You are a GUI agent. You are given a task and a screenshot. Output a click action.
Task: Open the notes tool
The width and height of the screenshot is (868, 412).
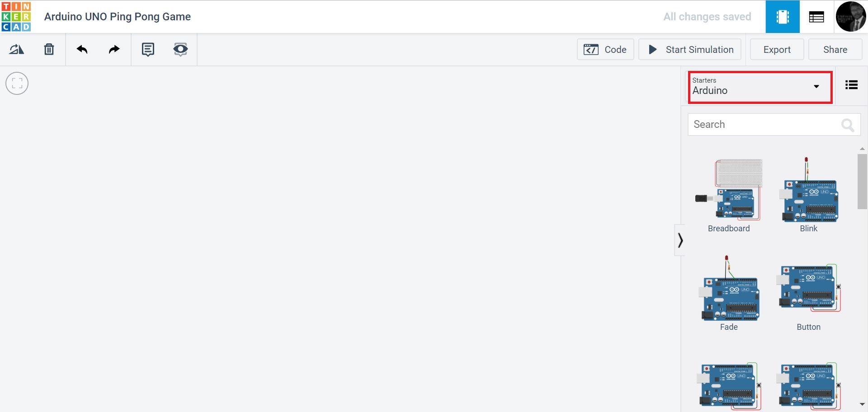coord(148,49)
